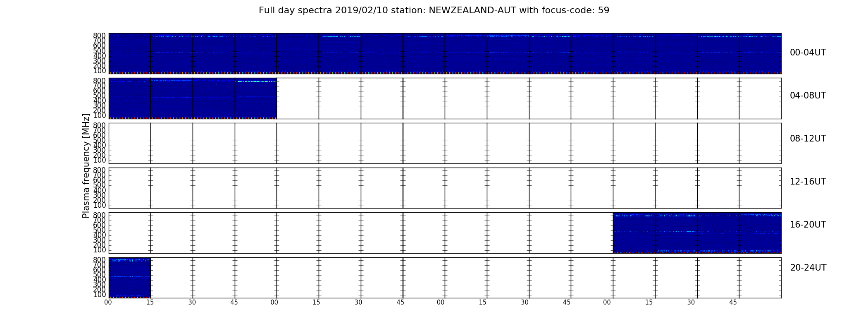The width and height of the screenshot is (868, 331).
Task: Click the "16-20UT" row label
Action: coord(808,225)
